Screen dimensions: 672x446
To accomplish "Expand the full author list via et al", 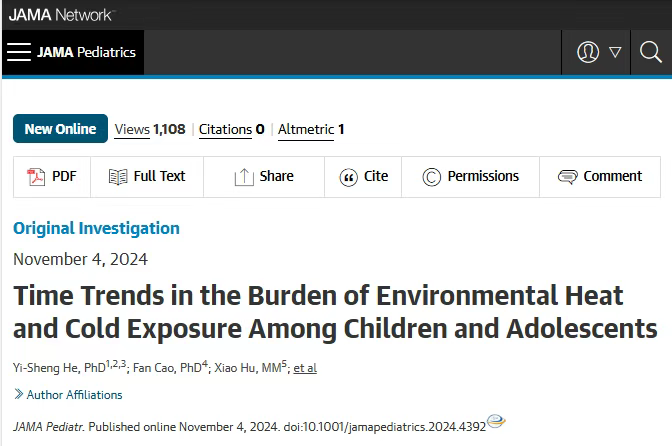I will (x=305, y=368).
